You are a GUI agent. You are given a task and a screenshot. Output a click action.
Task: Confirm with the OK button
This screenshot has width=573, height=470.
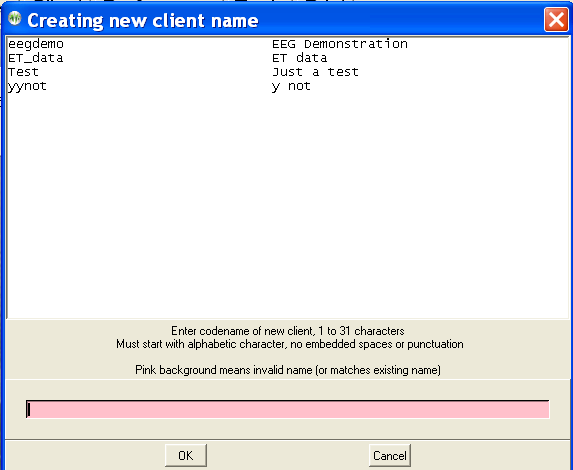click(x=186, y=455)
